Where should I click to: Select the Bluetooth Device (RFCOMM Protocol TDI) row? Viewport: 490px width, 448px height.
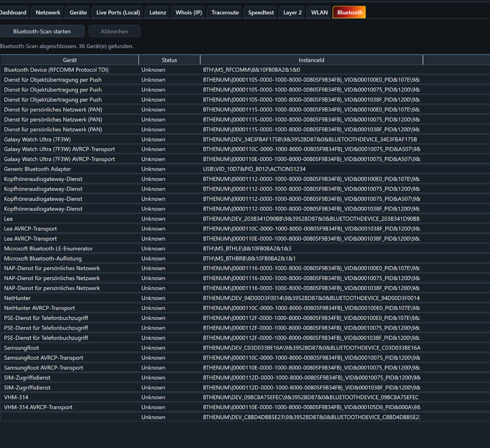(245, 70)
